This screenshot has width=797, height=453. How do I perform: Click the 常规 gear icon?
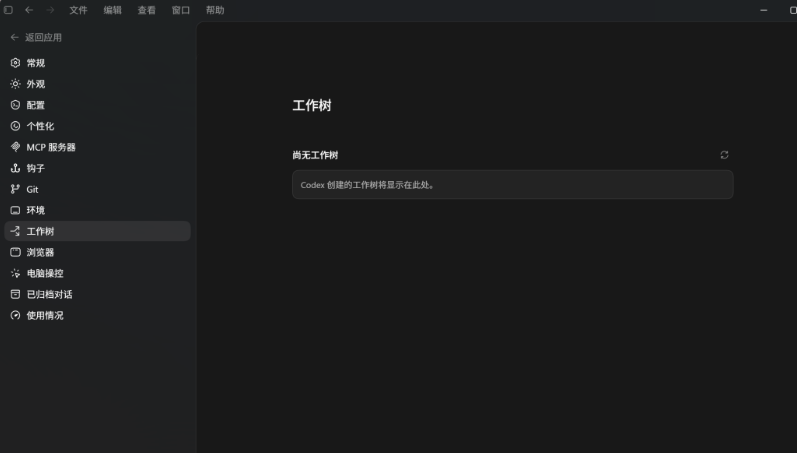tap(15, 63)
